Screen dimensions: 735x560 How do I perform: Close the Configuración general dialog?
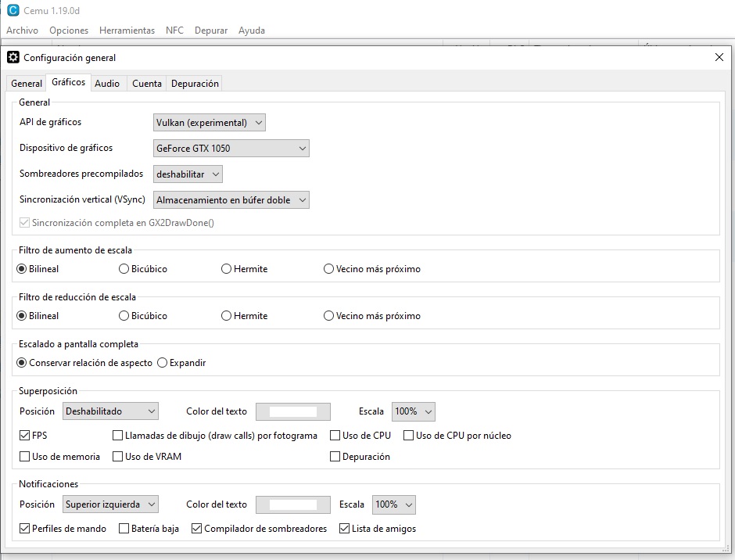[x=719, y=57]
